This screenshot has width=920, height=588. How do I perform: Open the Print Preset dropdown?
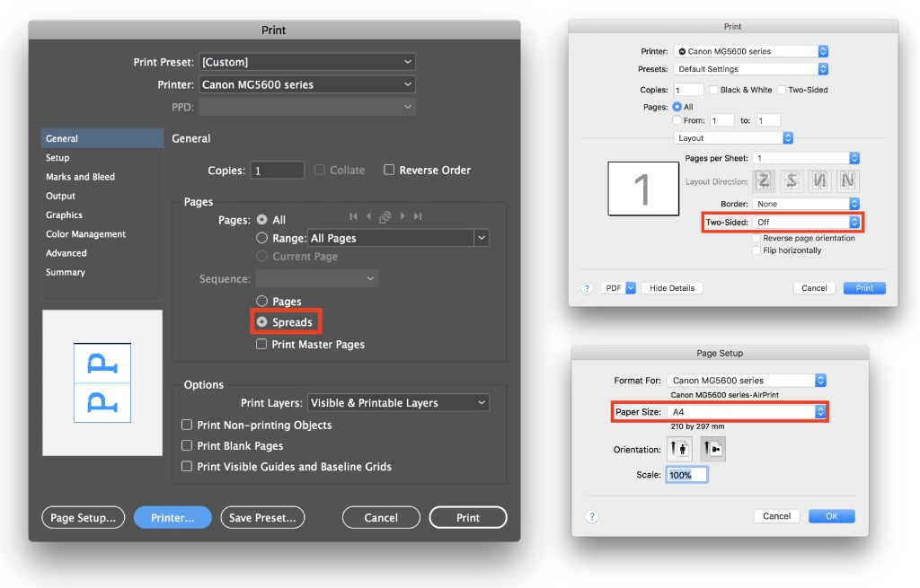[307, 61]
